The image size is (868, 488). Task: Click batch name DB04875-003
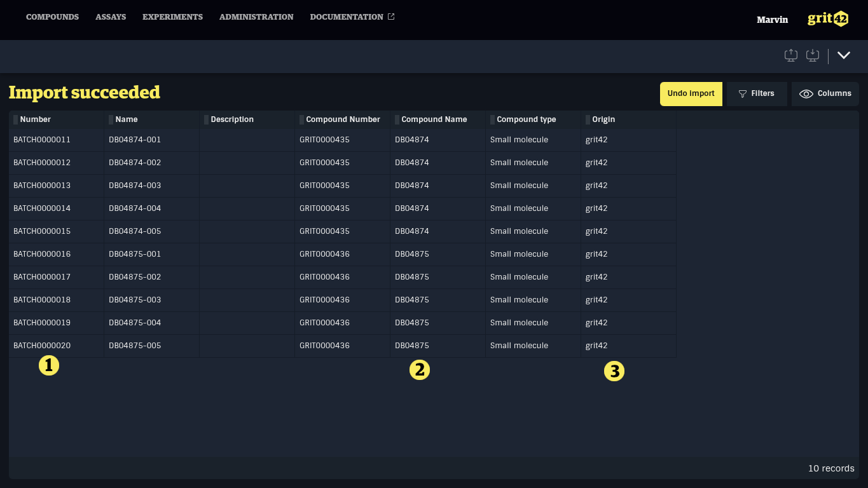135,300
